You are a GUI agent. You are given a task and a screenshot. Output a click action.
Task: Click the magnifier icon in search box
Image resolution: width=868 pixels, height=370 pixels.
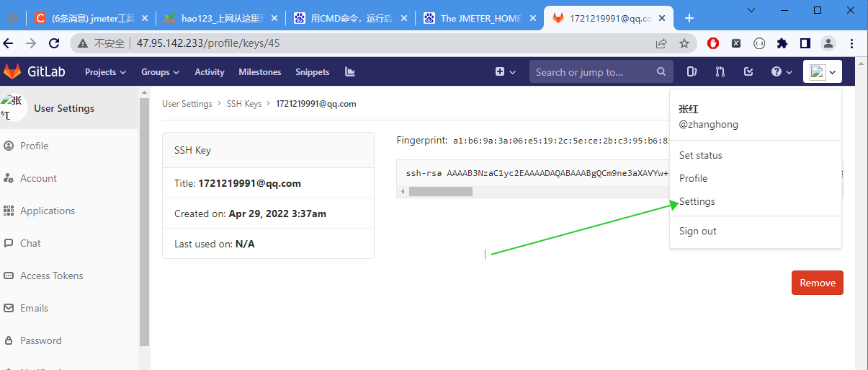[661, 72]
